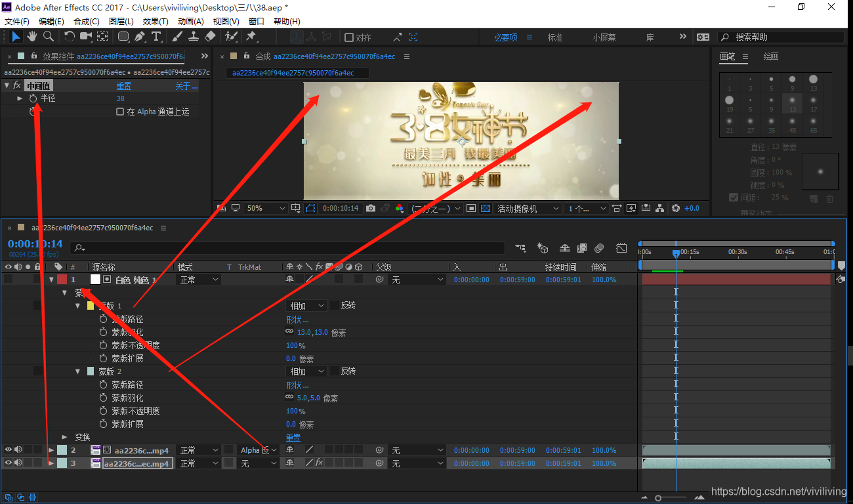The image size is (853, 504).
Task: Select the Horizontal Type tool
Action: [x=156, y=37]
